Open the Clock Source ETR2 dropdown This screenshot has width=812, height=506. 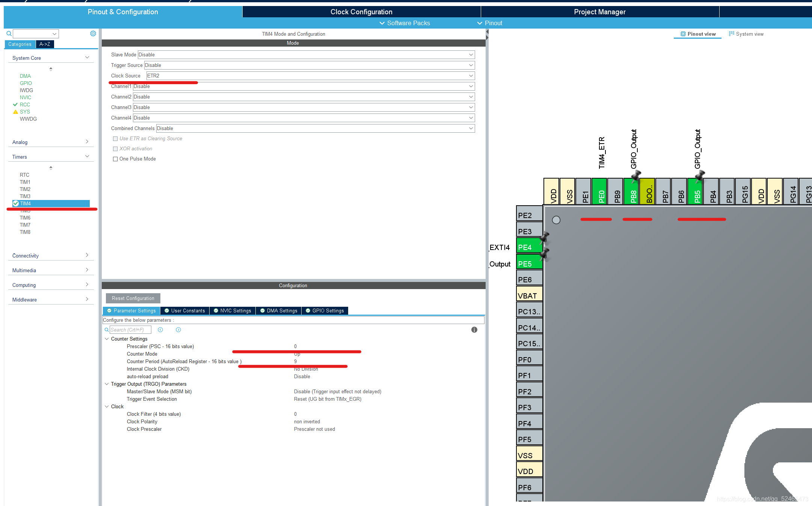311,76
